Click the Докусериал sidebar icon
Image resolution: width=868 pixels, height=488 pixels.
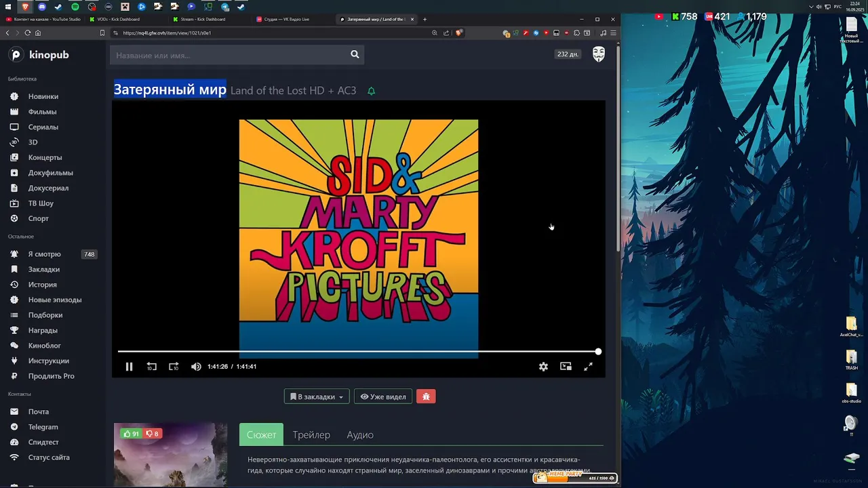(14, 188)
